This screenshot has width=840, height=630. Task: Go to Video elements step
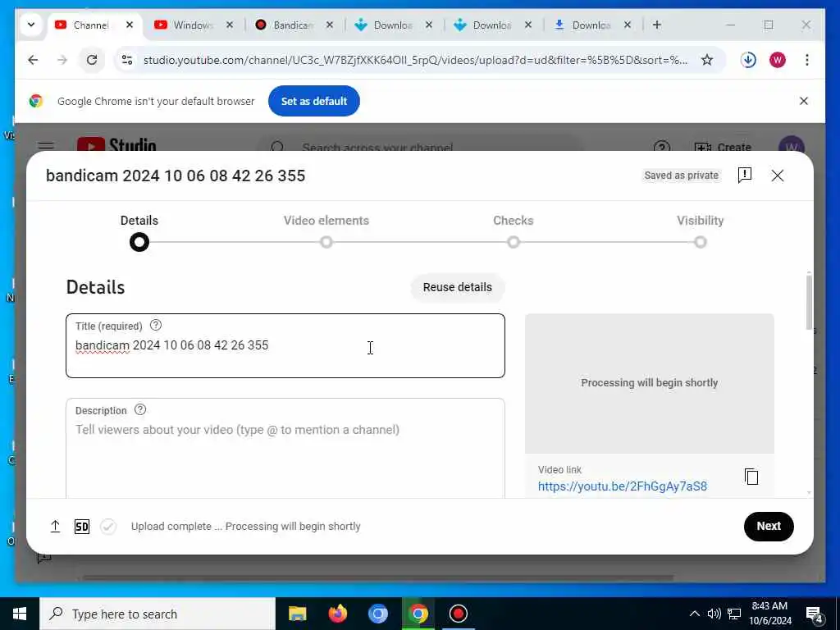[326, 232]
